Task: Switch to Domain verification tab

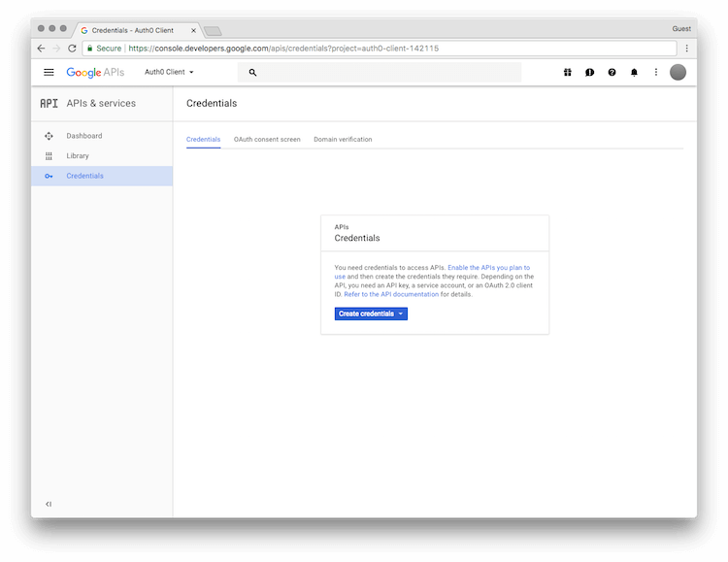Action: (343, 140)
